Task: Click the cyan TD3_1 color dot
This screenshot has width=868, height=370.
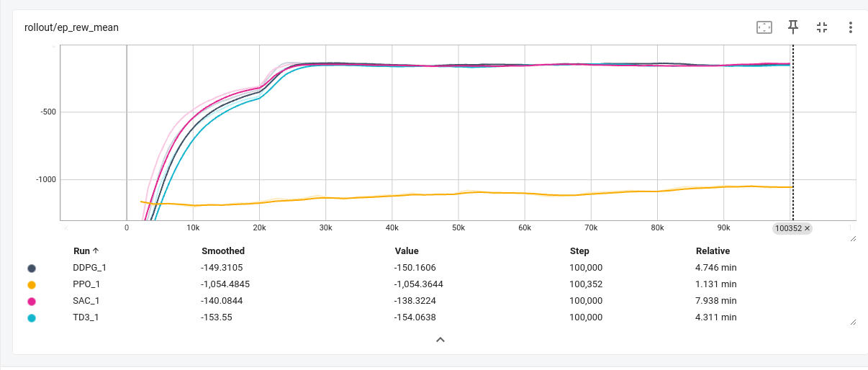Action: (32, 317)
